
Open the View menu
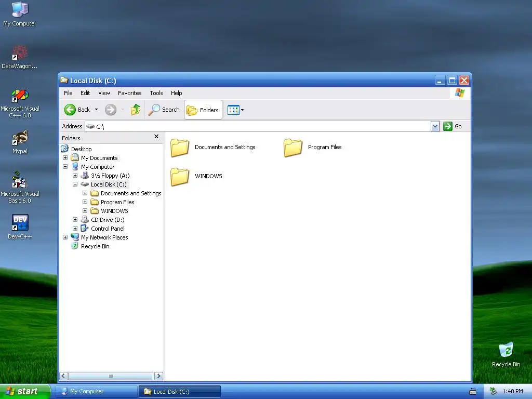[x=104, y=93]
